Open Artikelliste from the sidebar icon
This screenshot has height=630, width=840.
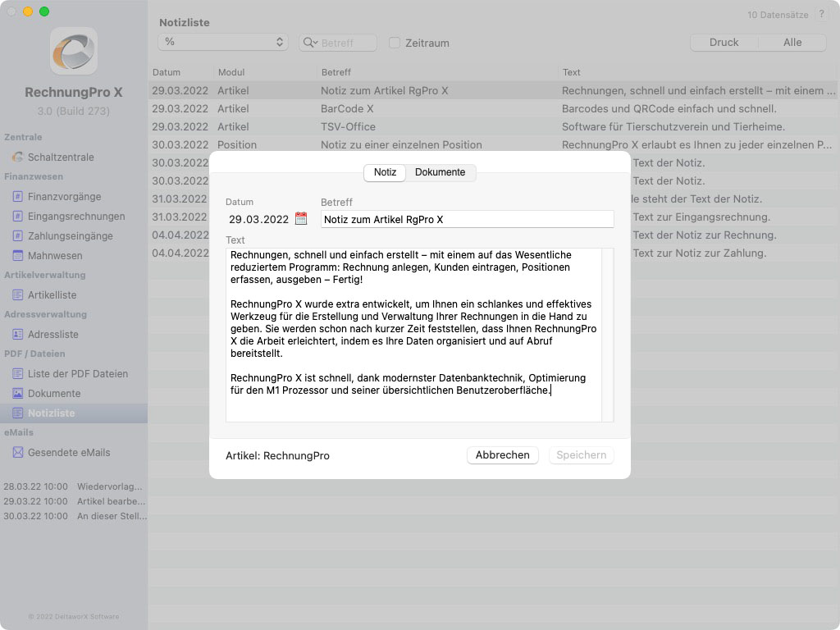18,295
